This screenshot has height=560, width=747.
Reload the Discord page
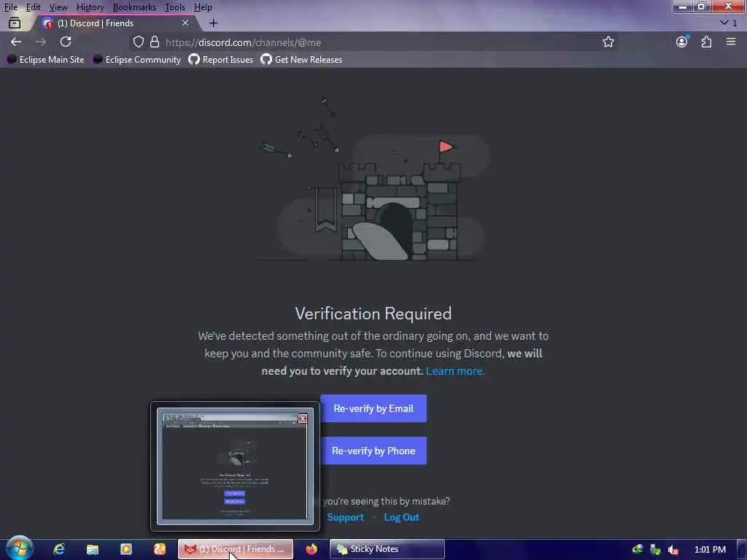[x=66, y=42]
